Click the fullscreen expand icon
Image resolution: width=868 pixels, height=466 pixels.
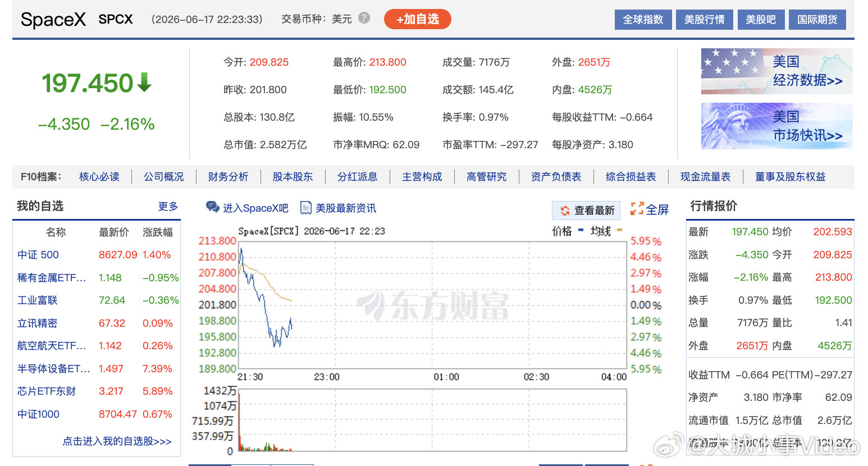pyautogui.click(x=637, y=209)
